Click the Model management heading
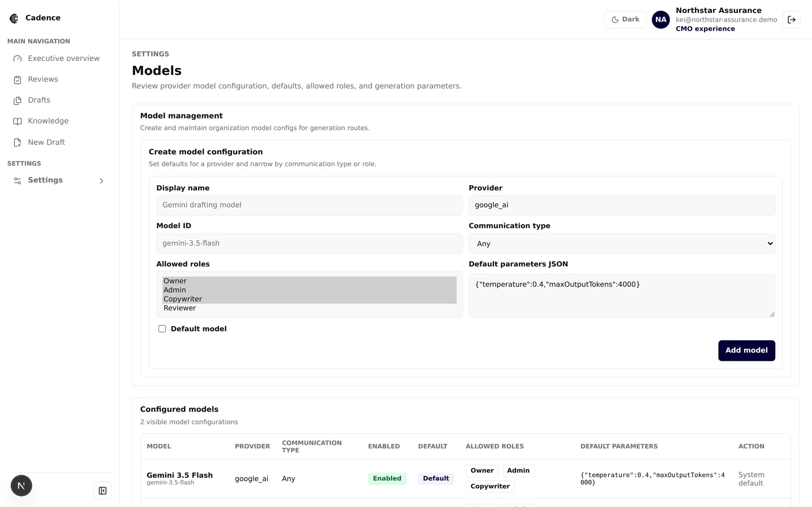 181,116
